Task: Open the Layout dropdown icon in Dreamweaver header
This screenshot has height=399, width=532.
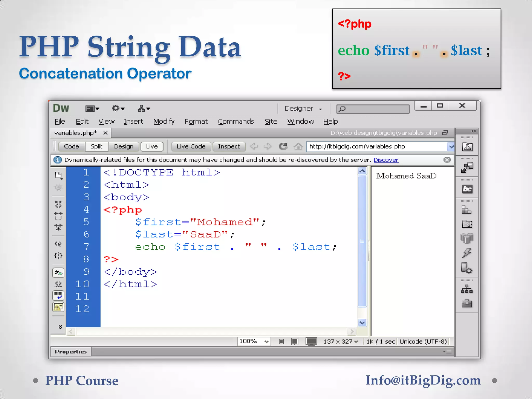Action: [92, 108]
